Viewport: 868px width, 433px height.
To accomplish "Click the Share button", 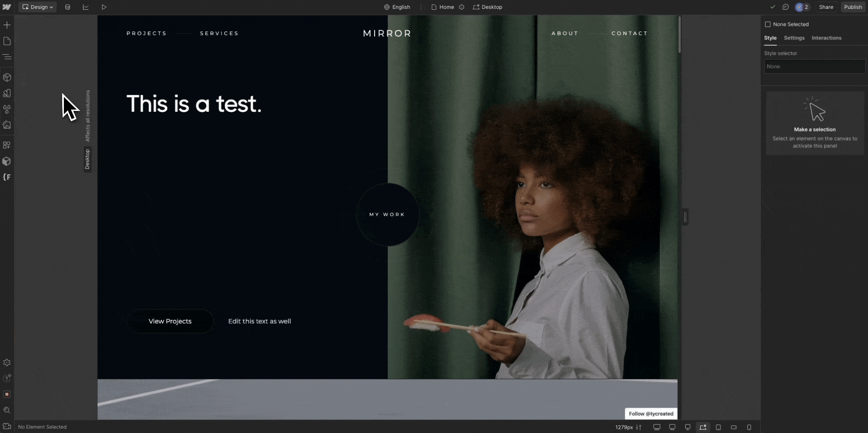I will 826,7.
